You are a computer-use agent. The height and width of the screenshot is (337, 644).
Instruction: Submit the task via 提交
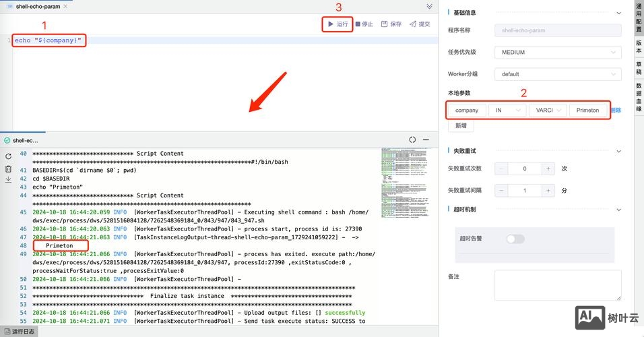419,24
